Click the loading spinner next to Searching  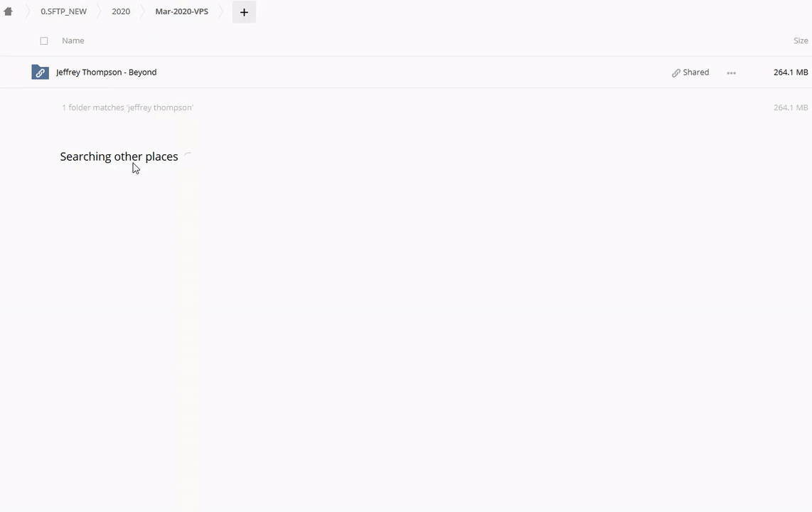coord(188,156)
